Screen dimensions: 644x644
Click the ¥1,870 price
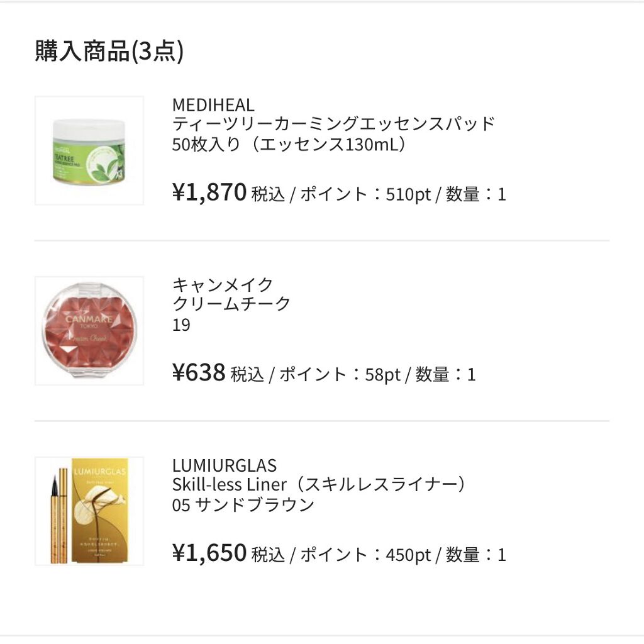[209, 192]
